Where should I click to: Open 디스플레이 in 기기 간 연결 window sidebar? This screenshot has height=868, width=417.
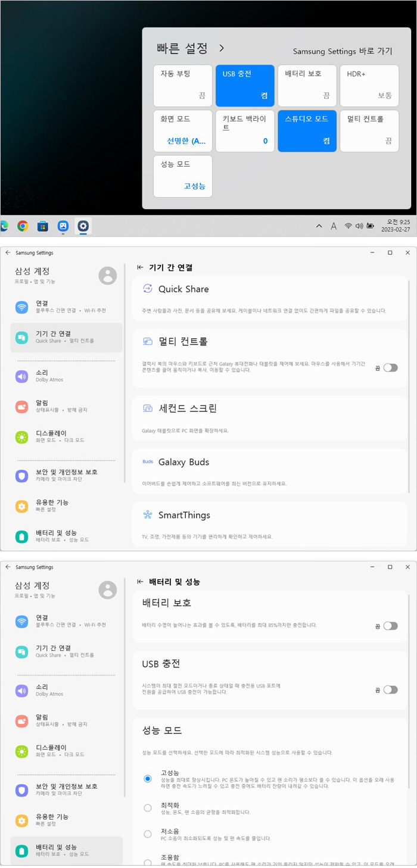(66, 436)
